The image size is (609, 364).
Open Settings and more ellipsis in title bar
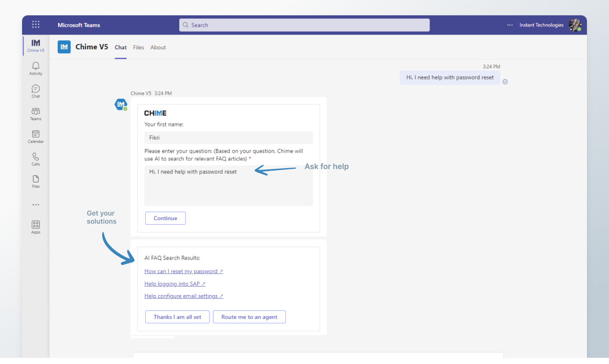[x=510, y=25]
